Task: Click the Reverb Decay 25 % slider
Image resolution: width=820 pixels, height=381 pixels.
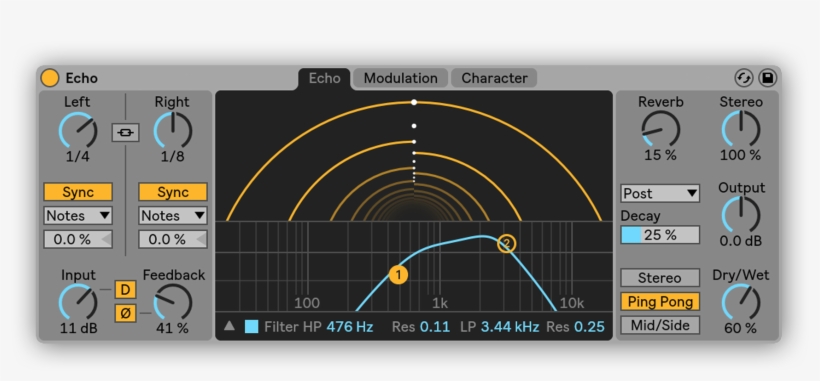Action: click(660, 235)
